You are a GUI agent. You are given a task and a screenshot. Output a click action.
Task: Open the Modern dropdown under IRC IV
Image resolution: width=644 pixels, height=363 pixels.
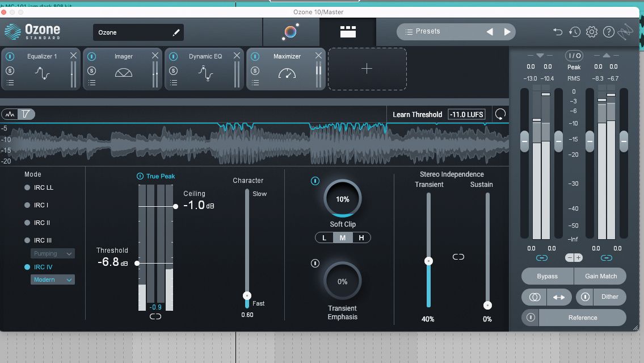point(52,279)
